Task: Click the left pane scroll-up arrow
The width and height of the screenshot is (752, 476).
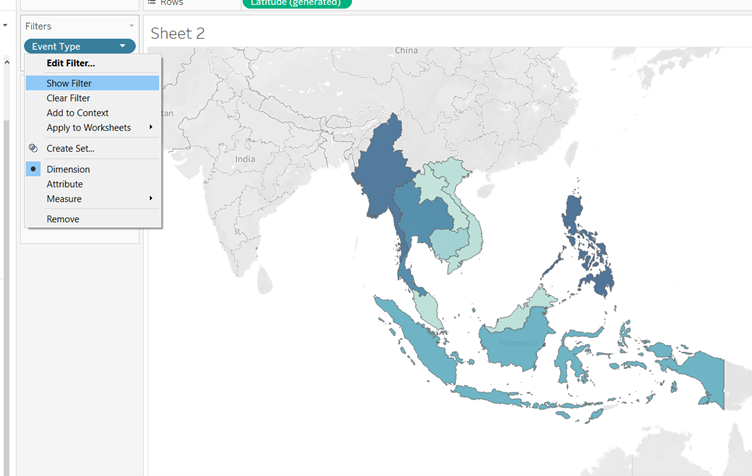Action: coord(8,61)
